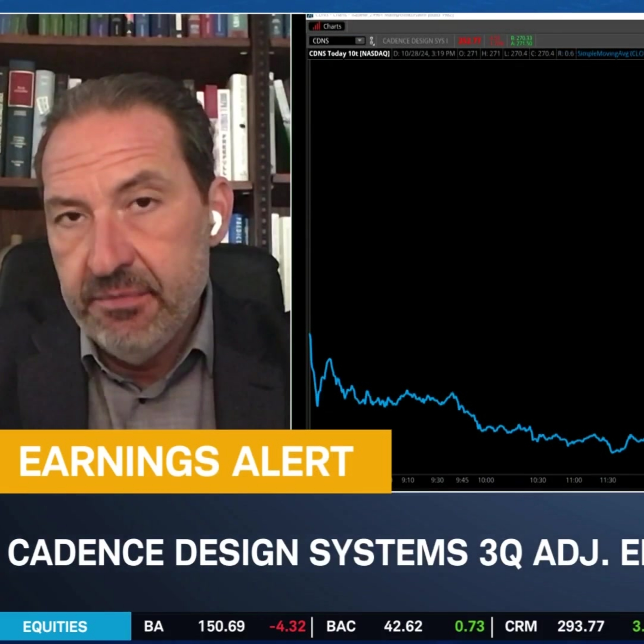This screenshot has height=644, width=644.
Task: Click BAC change 0.73
Action: click(469, 626)
